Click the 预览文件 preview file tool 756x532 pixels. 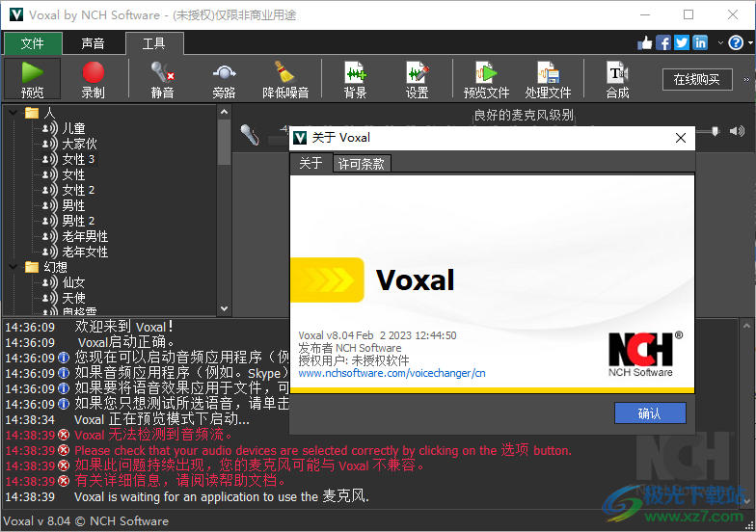486,79
